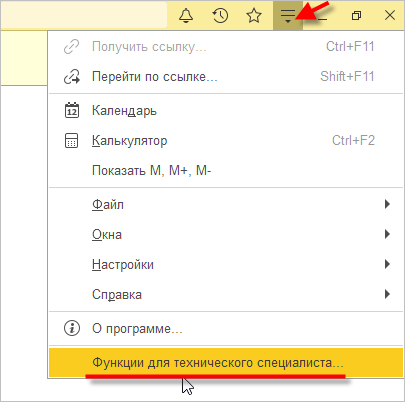405x402 pixels.
Task: Expand the Окна submenu arrow
Action: coord(387,234)
